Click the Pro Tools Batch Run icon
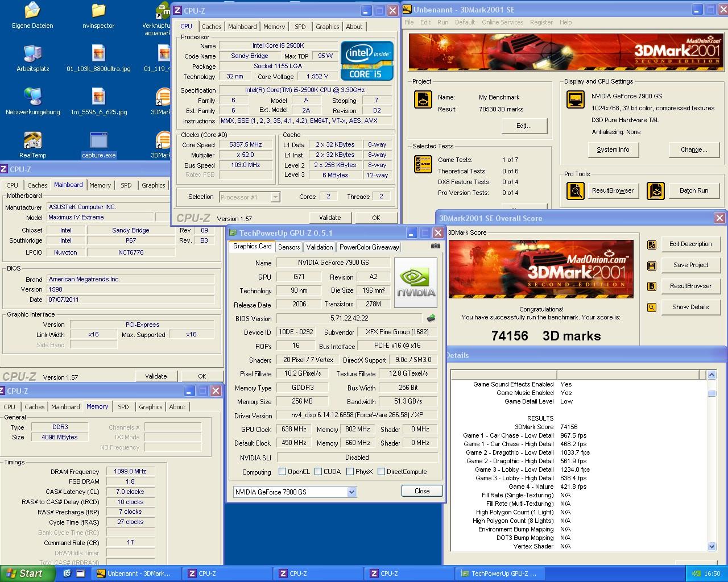 tap(655, 191)
